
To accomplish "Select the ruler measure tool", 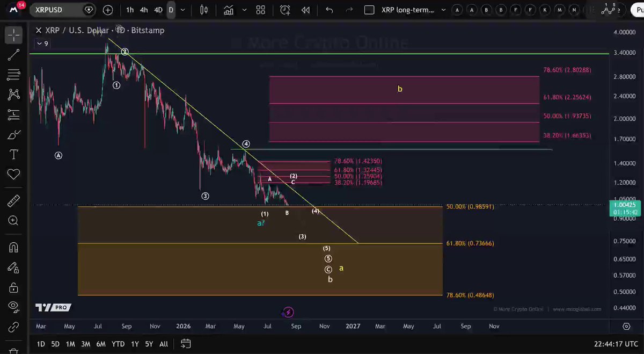I will pos(13,201).
